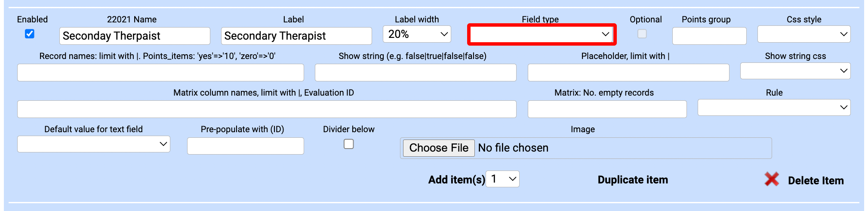This screenshot has height=211, width=868.
Task: Check the Divider below checkbox
Action: pos(349,144)
